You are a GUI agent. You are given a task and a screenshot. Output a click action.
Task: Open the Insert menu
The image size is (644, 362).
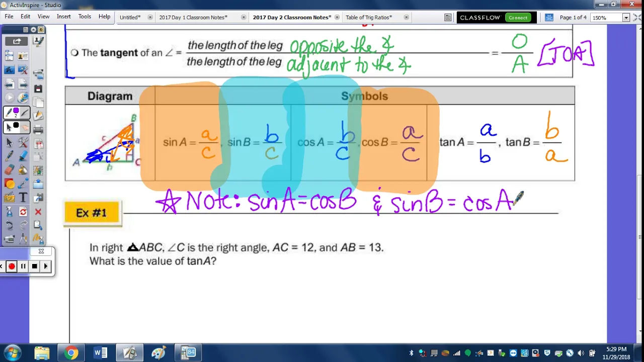tap(64, 17)
